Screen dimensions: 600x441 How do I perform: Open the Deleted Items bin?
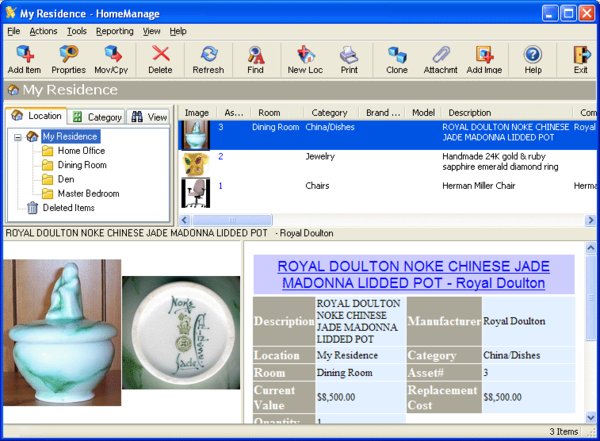tap(69, 208)
